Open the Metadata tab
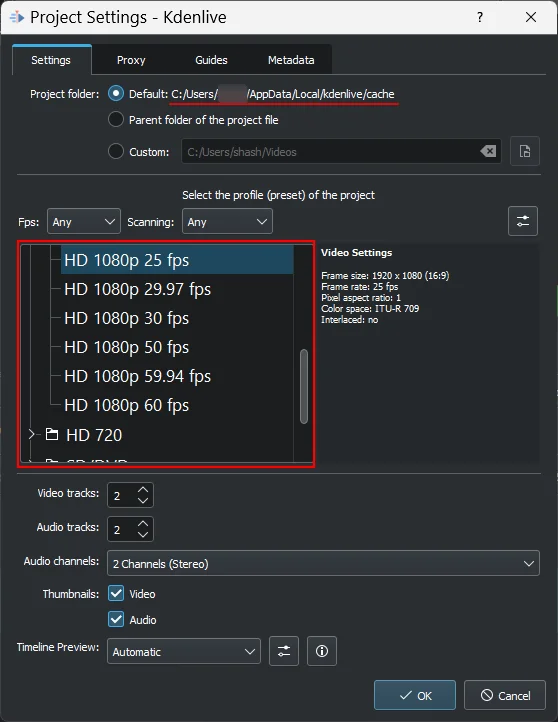The height and width of the screenshot is (722, 558). tap(291, 60)
